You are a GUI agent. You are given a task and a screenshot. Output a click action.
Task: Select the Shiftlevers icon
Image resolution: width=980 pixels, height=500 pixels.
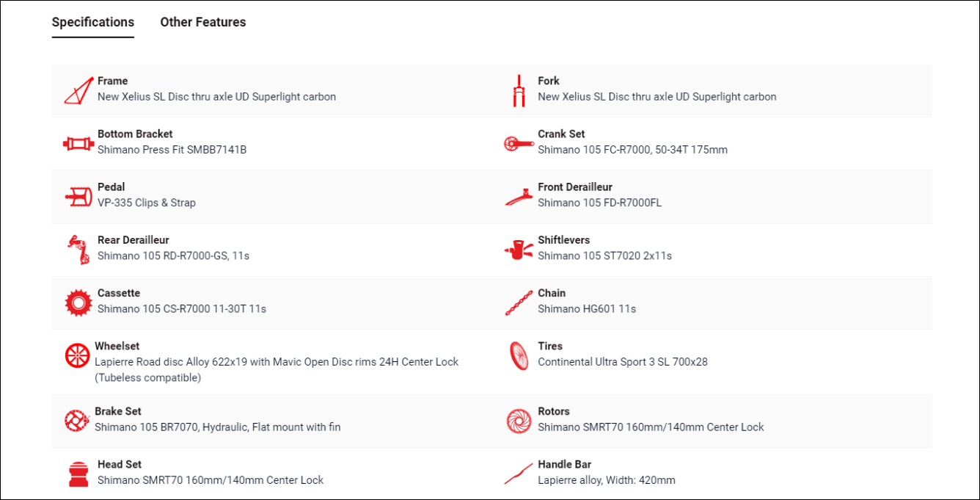click(519, 250)
